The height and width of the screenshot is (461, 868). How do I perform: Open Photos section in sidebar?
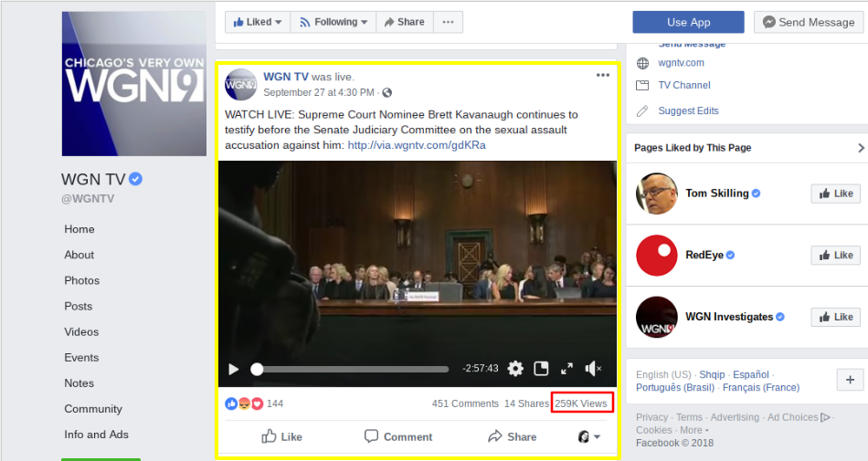click(x=82, y=280)
